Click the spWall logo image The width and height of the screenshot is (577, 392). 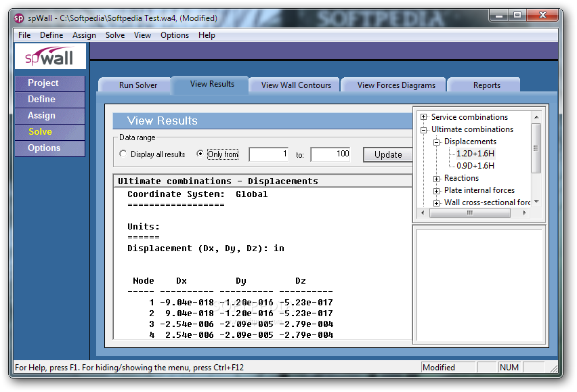50,56
